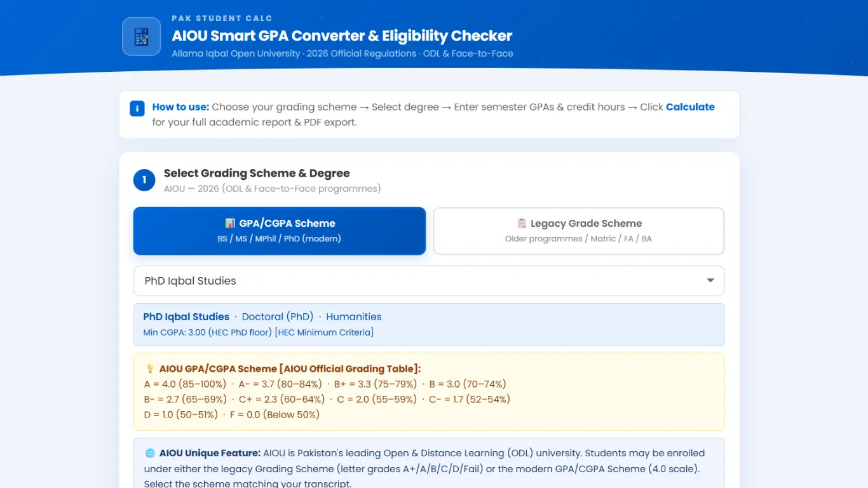Image resolution: width=868 pixels, height=488 pixels.
Task: Click the blue info icon beside How to use
Action: 137,108
